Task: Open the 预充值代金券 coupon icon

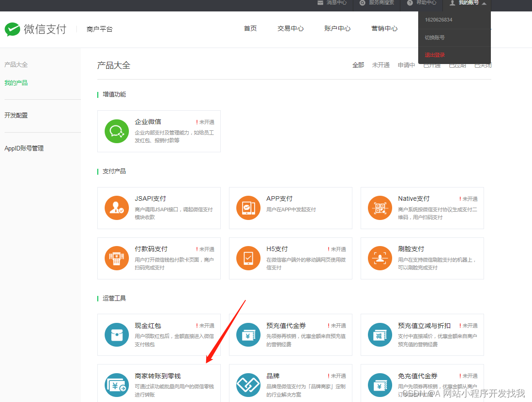Action: coord(248,335)
